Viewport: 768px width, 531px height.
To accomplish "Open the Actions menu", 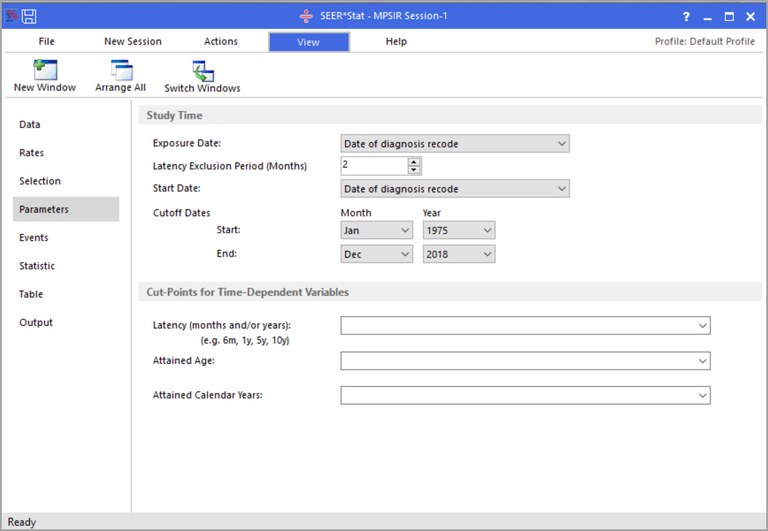I will click(221, 42).
